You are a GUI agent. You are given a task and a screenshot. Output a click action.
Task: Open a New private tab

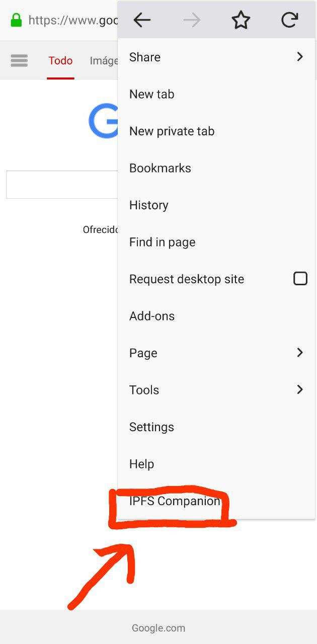(216, 131)
